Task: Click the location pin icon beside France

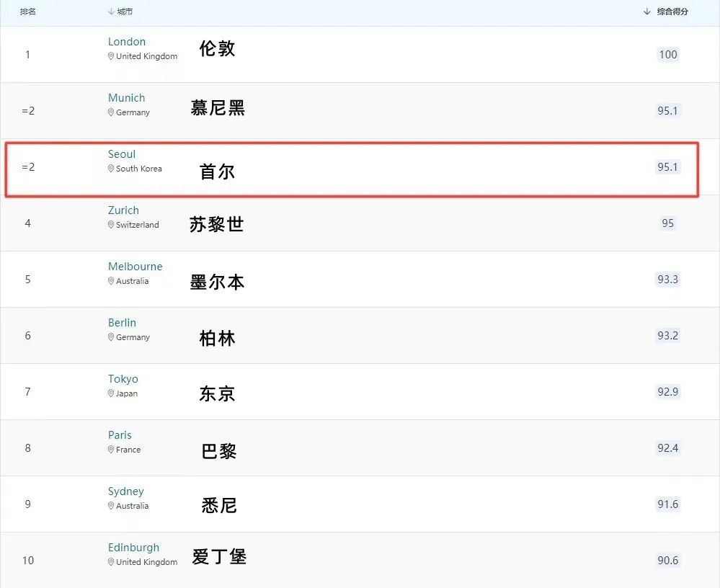Action: [111, 450]
